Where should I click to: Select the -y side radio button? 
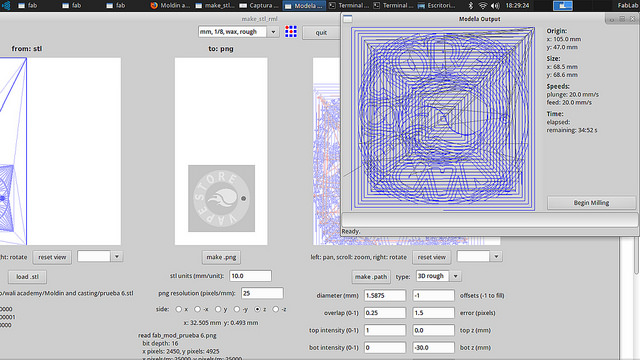237,309
